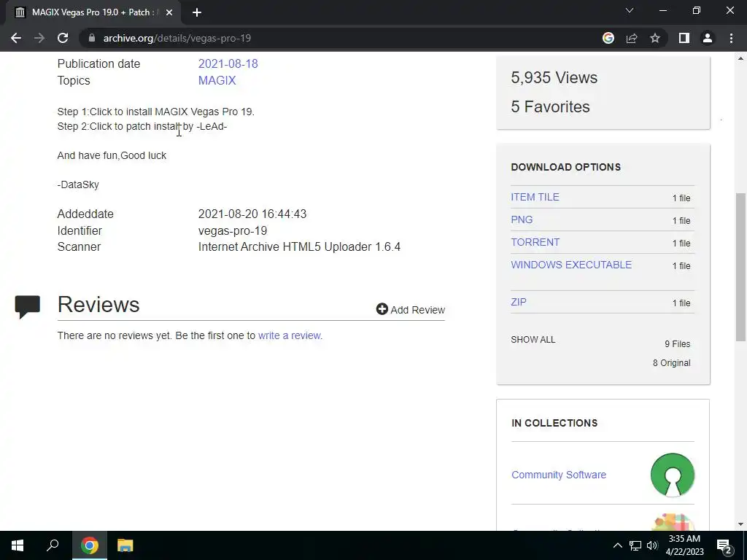Open Windows taskbar search
This screenshot has height=560, width=747.
(53, 545)
